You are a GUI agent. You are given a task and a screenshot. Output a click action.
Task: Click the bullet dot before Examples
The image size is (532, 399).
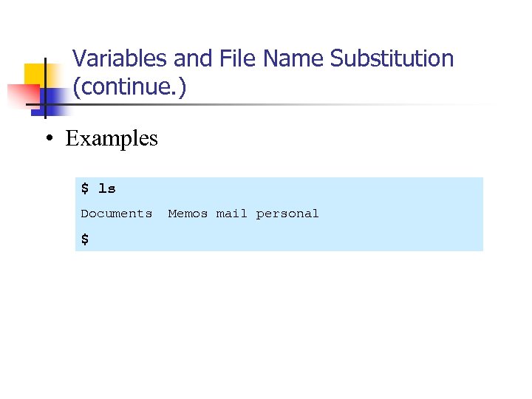(x=46, y=139)
